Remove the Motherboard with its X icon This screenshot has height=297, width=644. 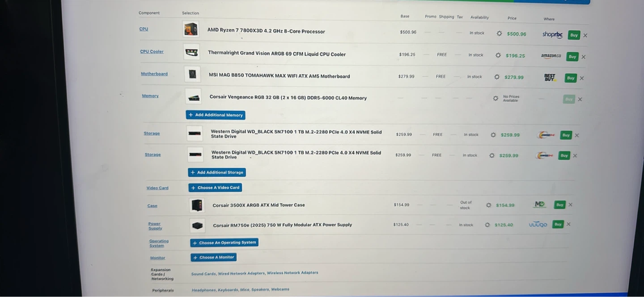tap(581, 78)
